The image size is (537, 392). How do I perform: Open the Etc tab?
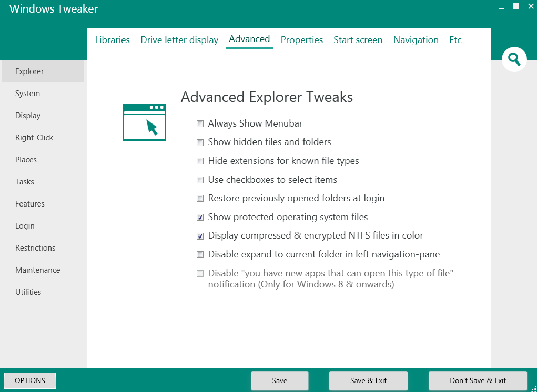(x=455, y=40)
